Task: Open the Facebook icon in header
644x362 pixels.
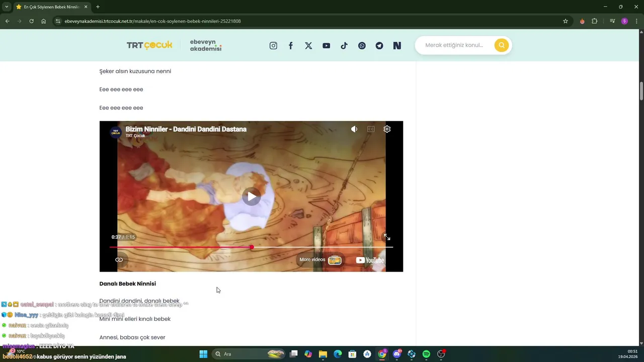Action: [x=291, y=45]
